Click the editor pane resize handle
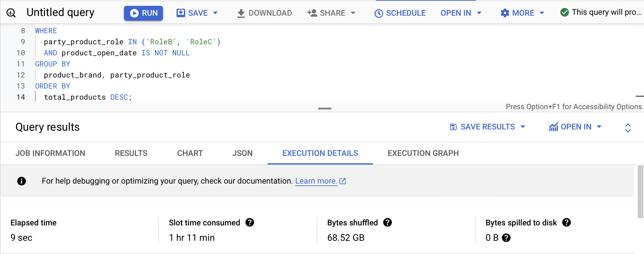 [x=325, y=109]
